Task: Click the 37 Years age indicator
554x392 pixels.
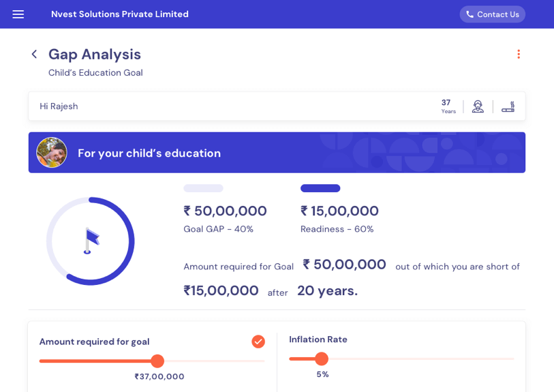Action: tap(448, 106)
